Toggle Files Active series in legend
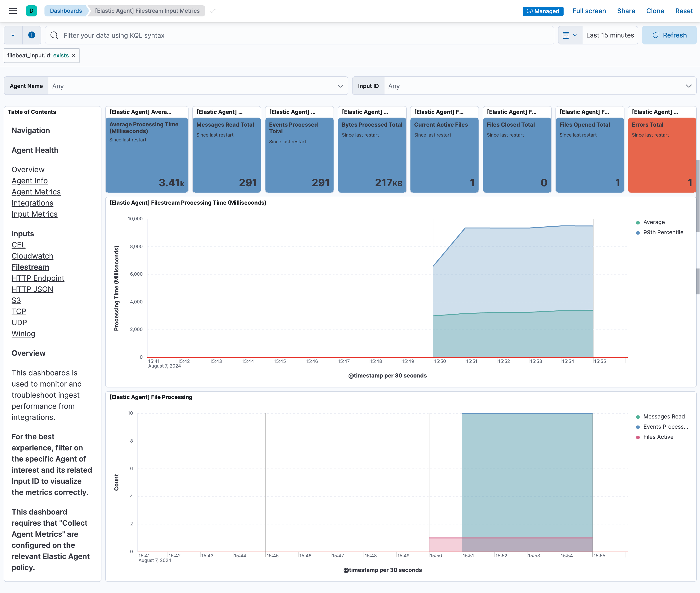This screenshot has width=700, height=593. pos(658,437)
